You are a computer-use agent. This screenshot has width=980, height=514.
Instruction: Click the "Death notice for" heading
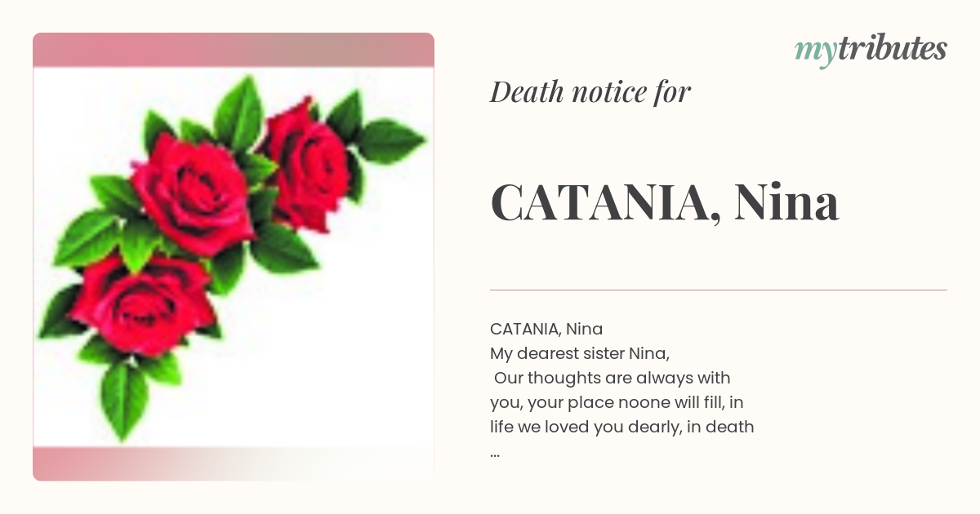(x=590, y=92)
